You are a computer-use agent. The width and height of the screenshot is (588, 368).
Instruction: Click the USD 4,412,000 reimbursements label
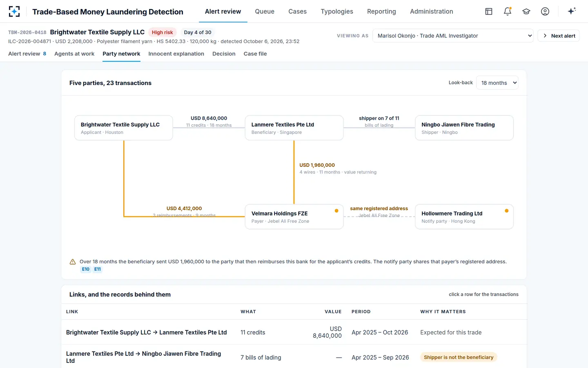(x=184, y=209)
